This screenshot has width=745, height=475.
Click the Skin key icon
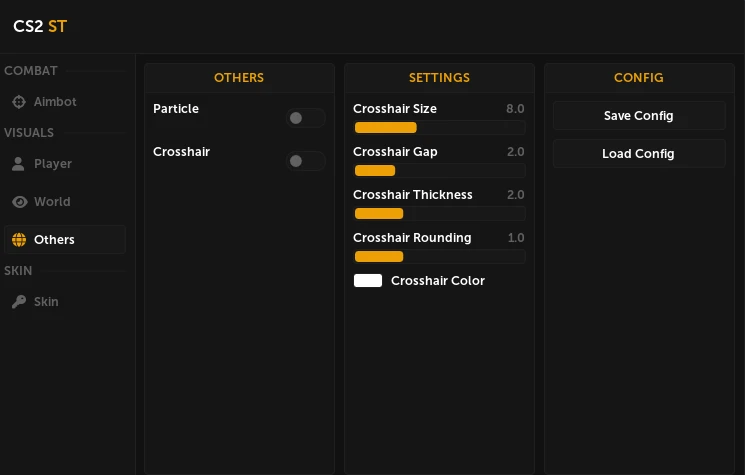pyautogui.click(x=19, y=302)
